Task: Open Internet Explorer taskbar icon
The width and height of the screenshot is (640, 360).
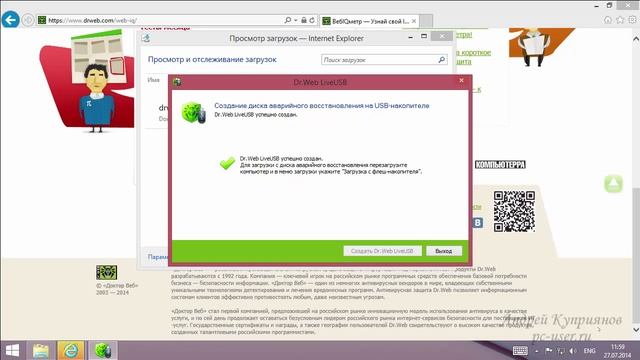Action: pyautogui.click(x=71, y=351)
